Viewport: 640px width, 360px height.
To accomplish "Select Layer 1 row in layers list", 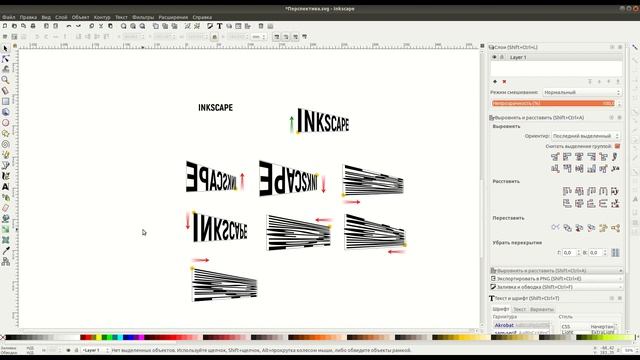I will 557,57.
